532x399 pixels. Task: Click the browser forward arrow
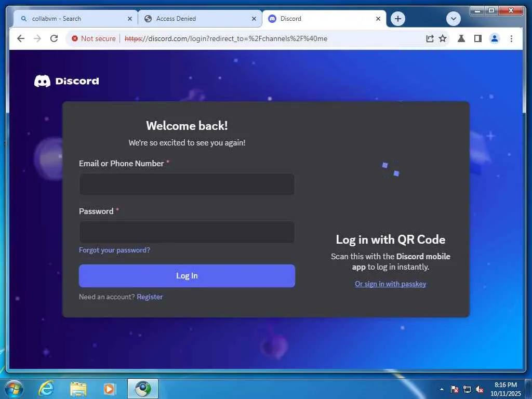pos(37,38)
